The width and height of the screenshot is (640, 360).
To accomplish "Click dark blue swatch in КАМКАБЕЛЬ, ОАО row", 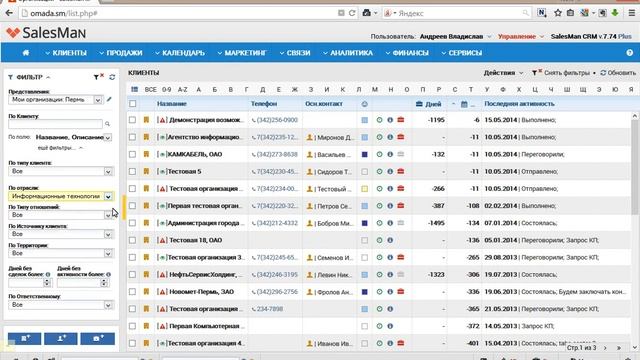I will [x=364, y=154].
